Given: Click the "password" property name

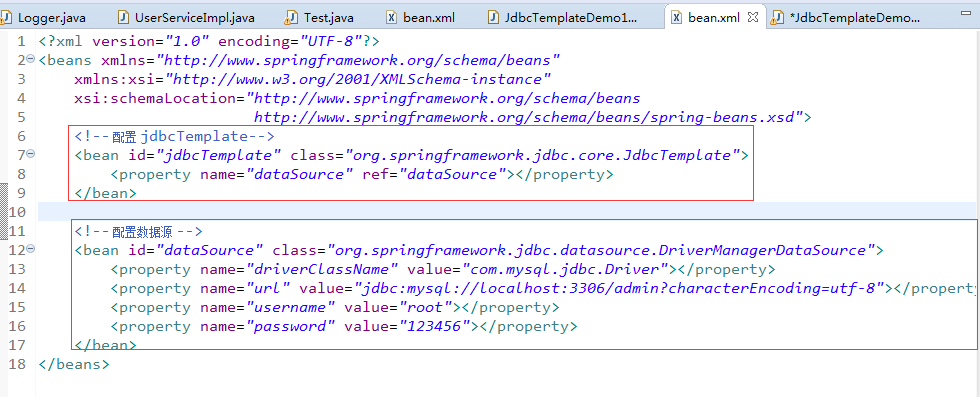Looking at the screenshot, I should [x=291, y=326].
